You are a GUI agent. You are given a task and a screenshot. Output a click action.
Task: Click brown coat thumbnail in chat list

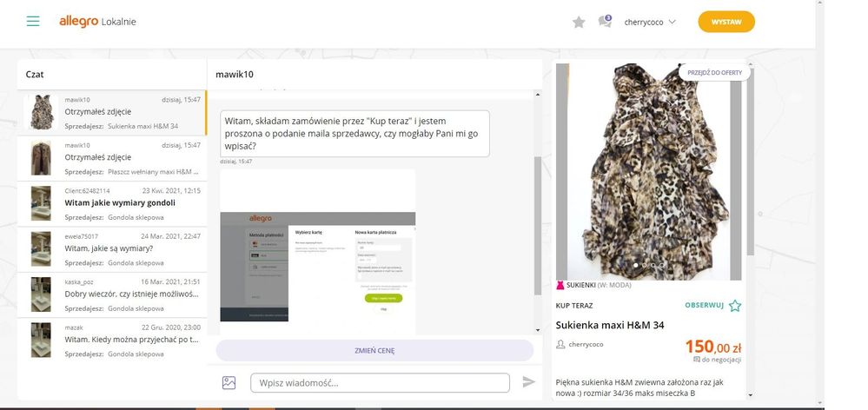pyautogui.click(x=41, y=158)
